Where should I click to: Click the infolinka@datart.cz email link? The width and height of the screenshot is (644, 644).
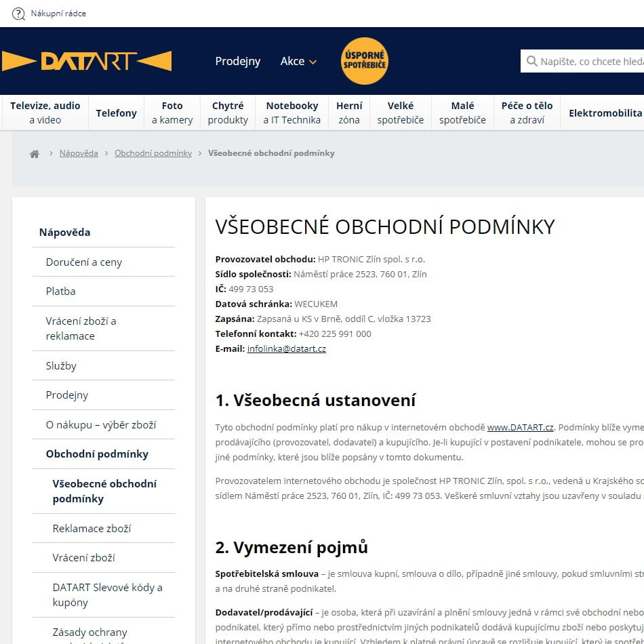286,348
